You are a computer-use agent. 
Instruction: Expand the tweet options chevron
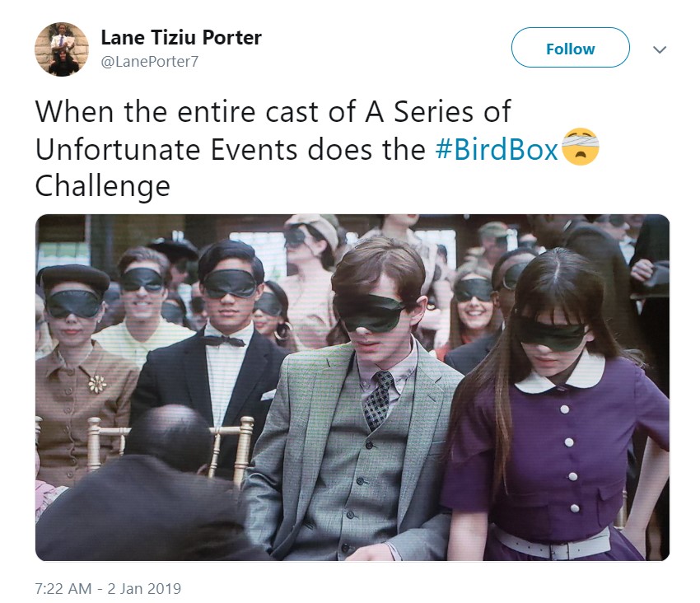[x=660, y=49]
